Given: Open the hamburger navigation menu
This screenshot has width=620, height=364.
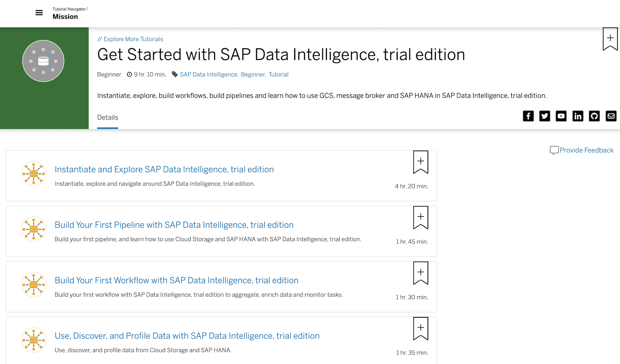Looking at the screenshot, I should pos(39,12).
